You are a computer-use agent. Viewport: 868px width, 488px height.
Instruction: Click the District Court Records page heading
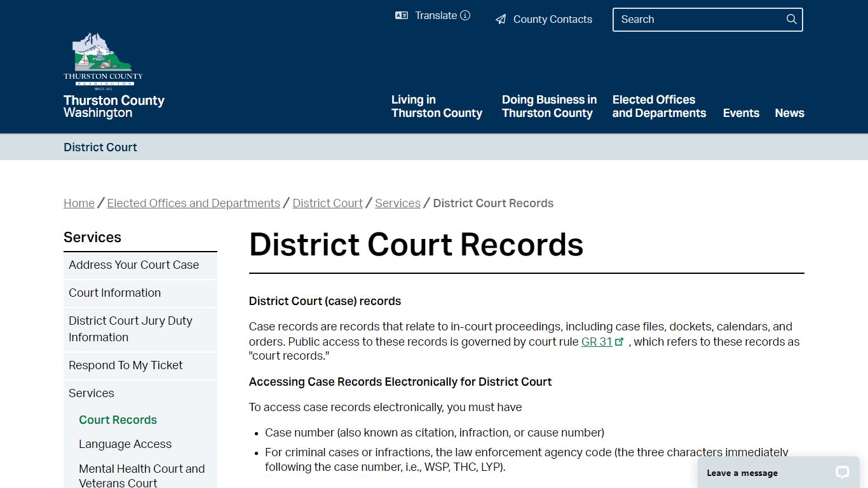pos(416,245)
